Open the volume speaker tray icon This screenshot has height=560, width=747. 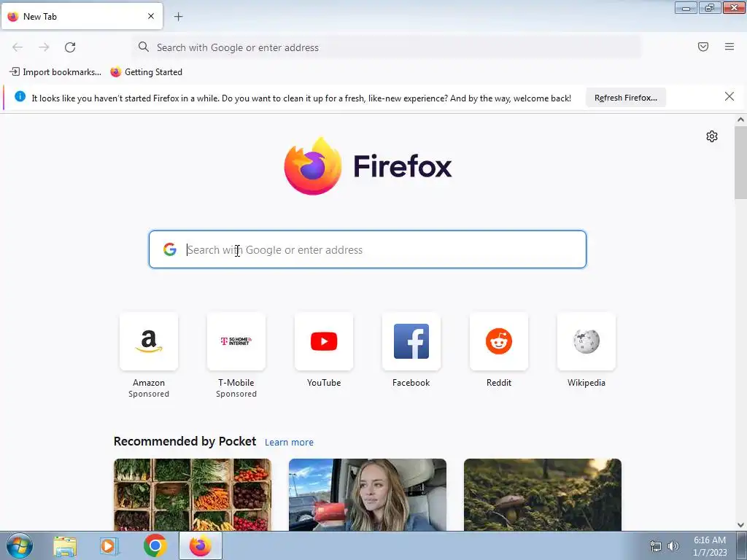[x=673, y=546]
